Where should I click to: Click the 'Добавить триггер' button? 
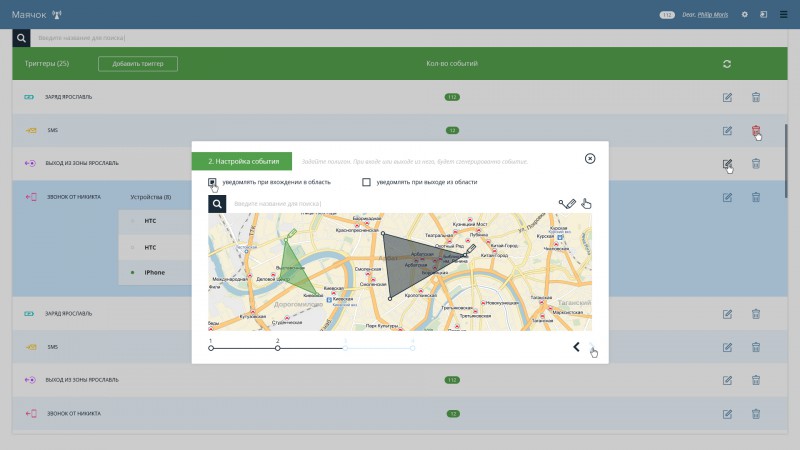click(x=138, y=64)
